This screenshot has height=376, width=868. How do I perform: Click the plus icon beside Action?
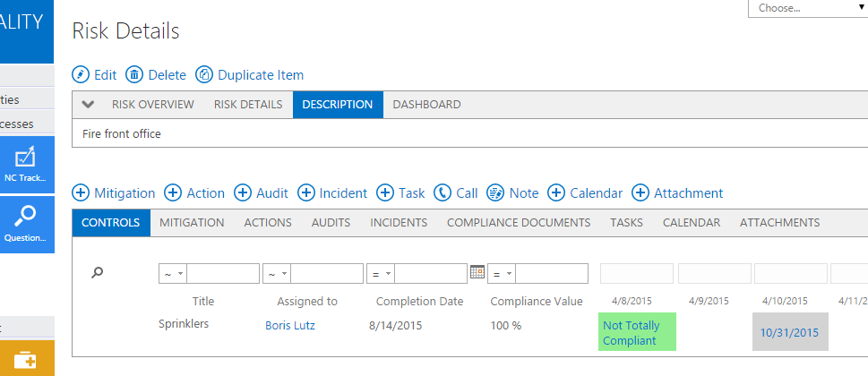(173, 192)
